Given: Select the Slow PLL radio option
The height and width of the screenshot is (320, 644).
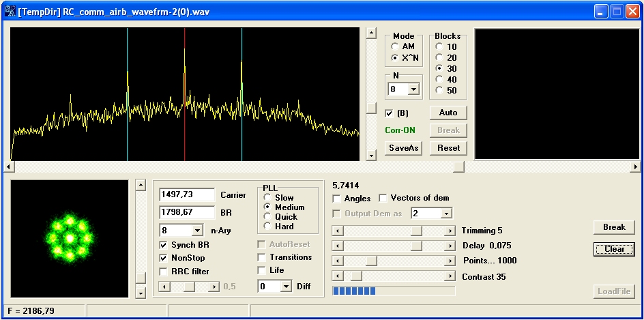Looking at the screenshot, I should click(267, 198).
